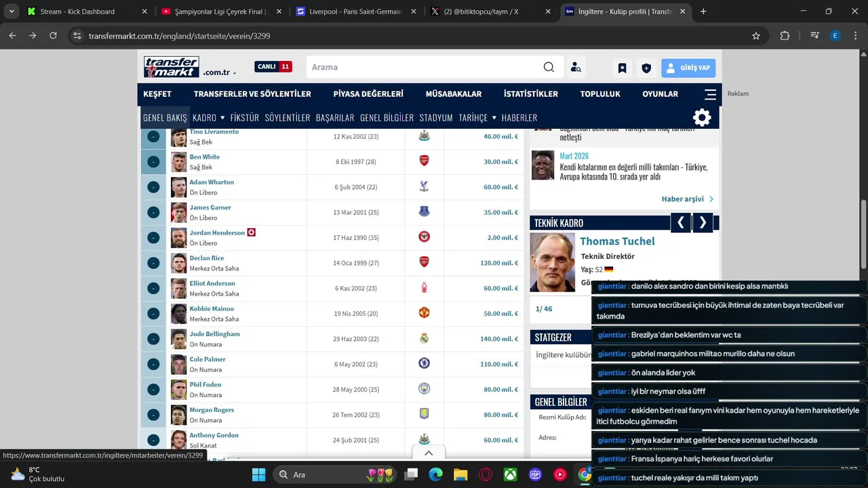868x488 pixels.
Task: Open the .com.tr domain dropdown
Action: click(220, 73)
